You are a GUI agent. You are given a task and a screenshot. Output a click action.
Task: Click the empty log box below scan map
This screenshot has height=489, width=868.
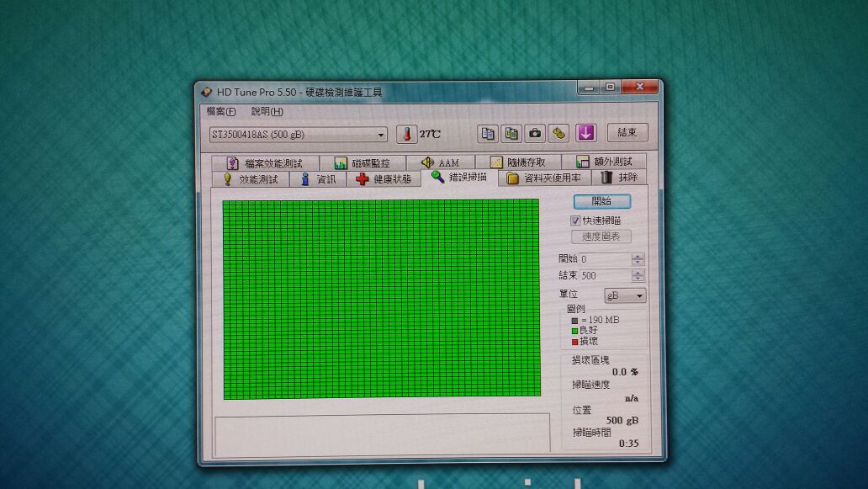click(382, 433)
